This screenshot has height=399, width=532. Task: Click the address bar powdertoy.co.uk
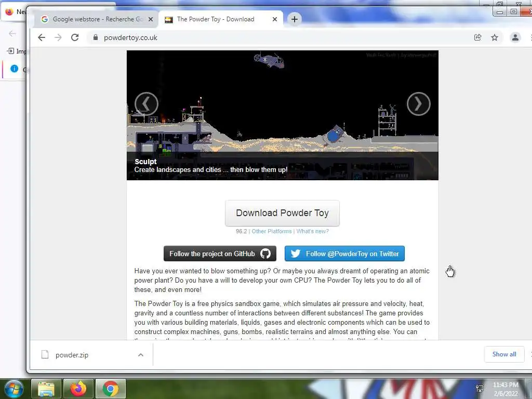[x=130, y=37]
